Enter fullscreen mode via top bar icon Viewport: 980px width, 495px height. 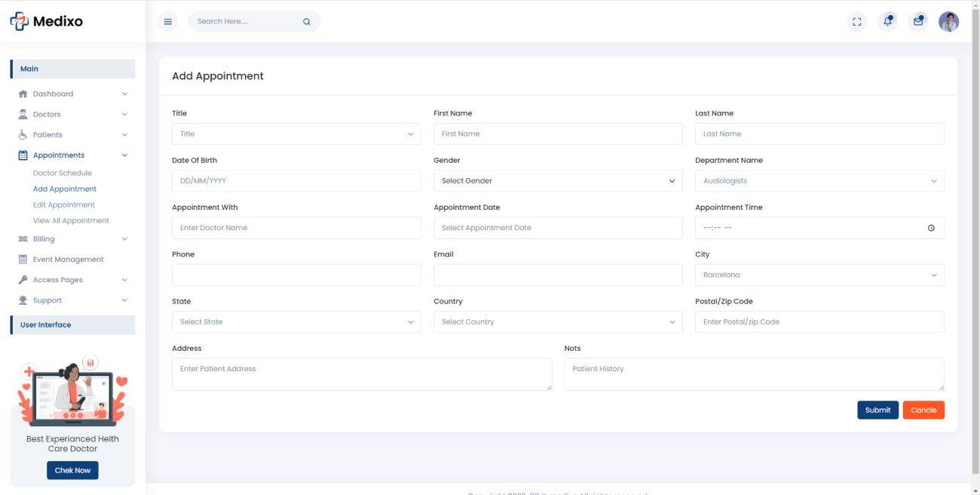coord(856,22)
